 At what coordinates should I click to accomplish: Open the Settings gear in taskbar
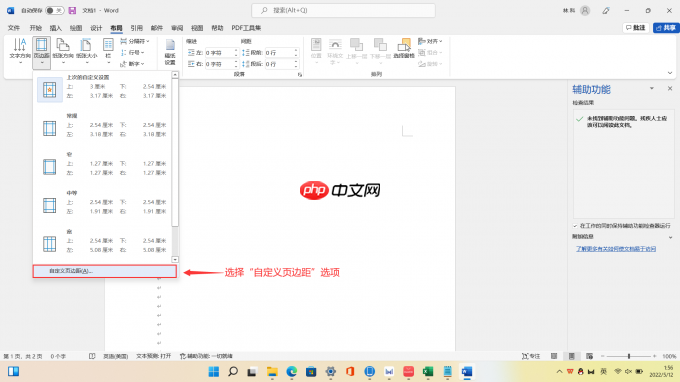coord(330,372)
